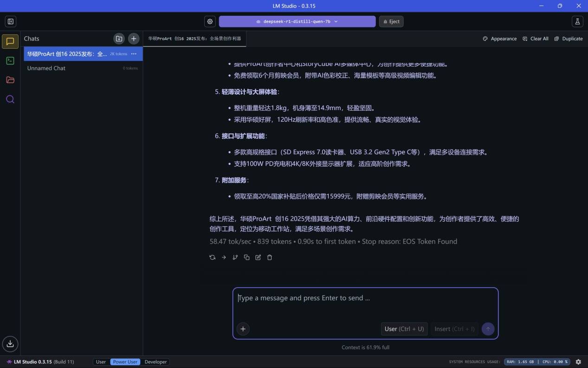The image size is (588, 368).
Task: Open more options for the ProArt chat
Action: coord(134,54)
